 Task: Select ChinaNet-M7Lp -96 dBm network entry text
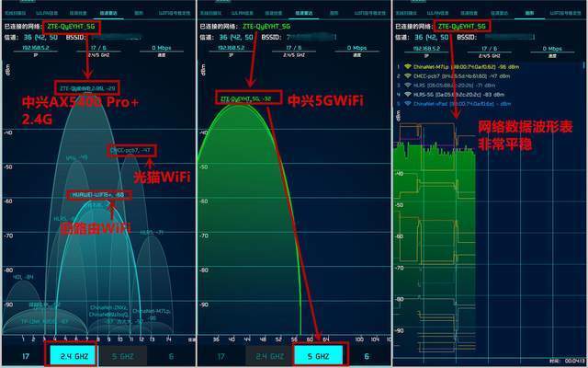coord(466,67)
